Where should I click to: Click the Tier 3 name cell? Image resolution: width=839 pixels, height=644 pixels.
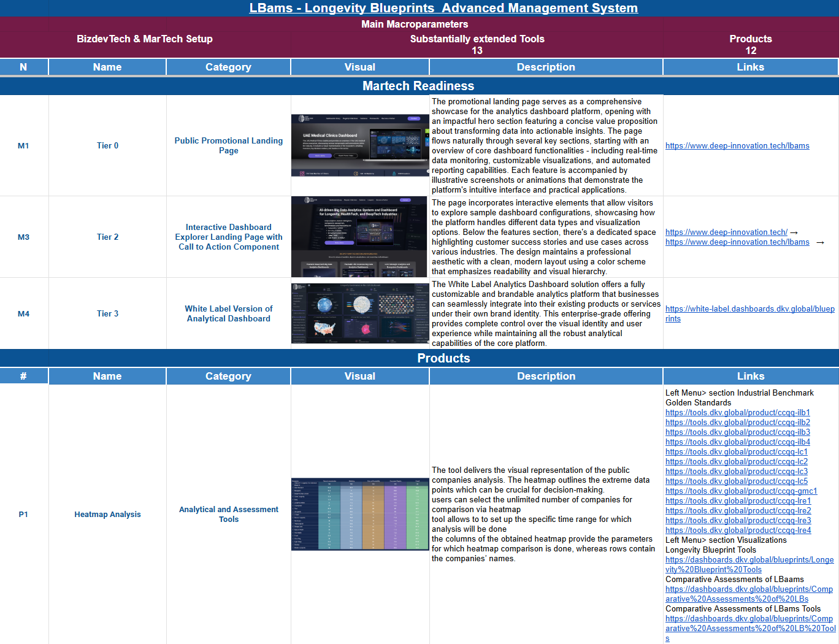(107, 313)
